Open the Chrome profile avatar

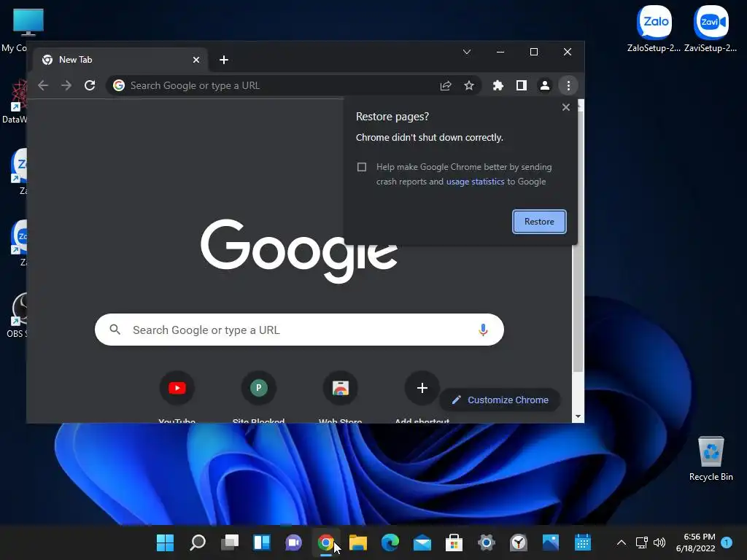click(x=544, y=86)
